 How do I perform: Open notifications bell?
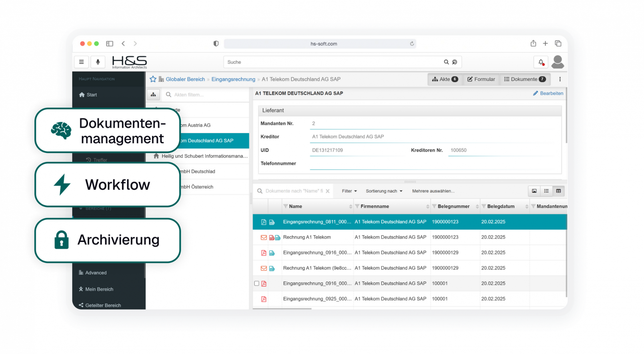coord(541,62)
